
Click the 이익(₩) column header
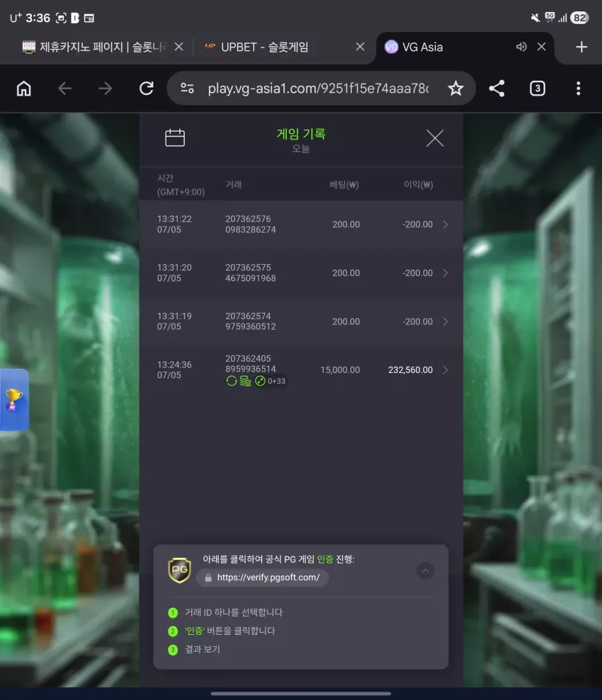419,185
